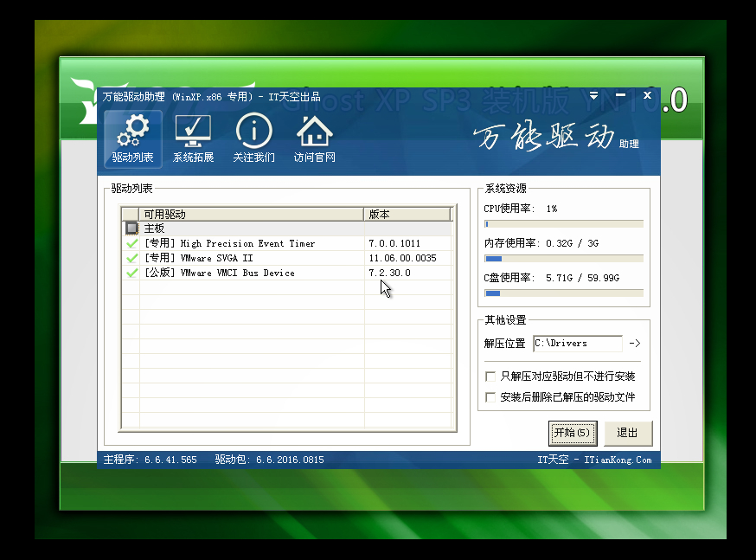This screenshot has width=756, height=560.
Task: Uncheck the VMware VMCI Bus Device driver
Action: (x=131, y=273)
